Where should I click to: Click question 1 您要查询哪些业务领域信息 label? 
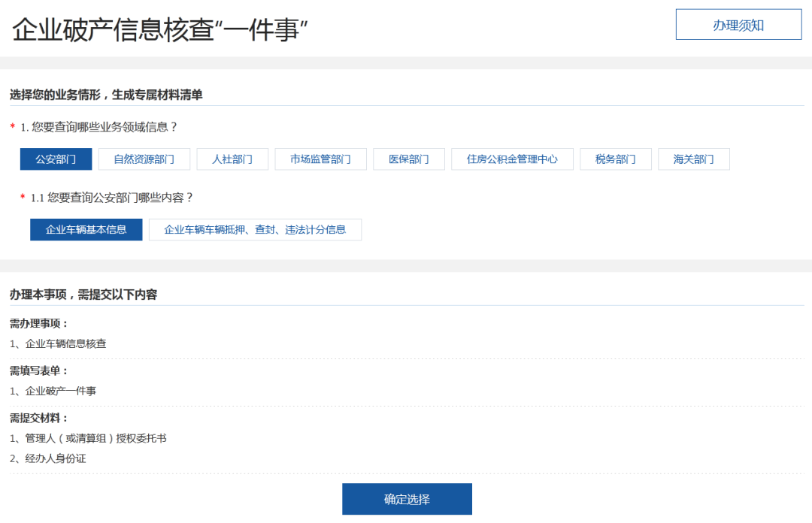[99, 127]
